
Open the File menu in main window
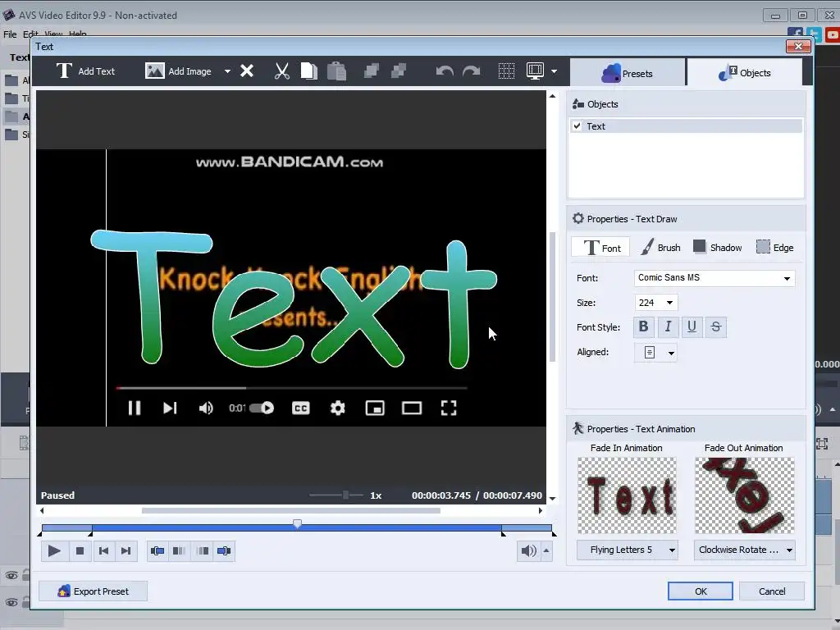[x=10, y=34]
